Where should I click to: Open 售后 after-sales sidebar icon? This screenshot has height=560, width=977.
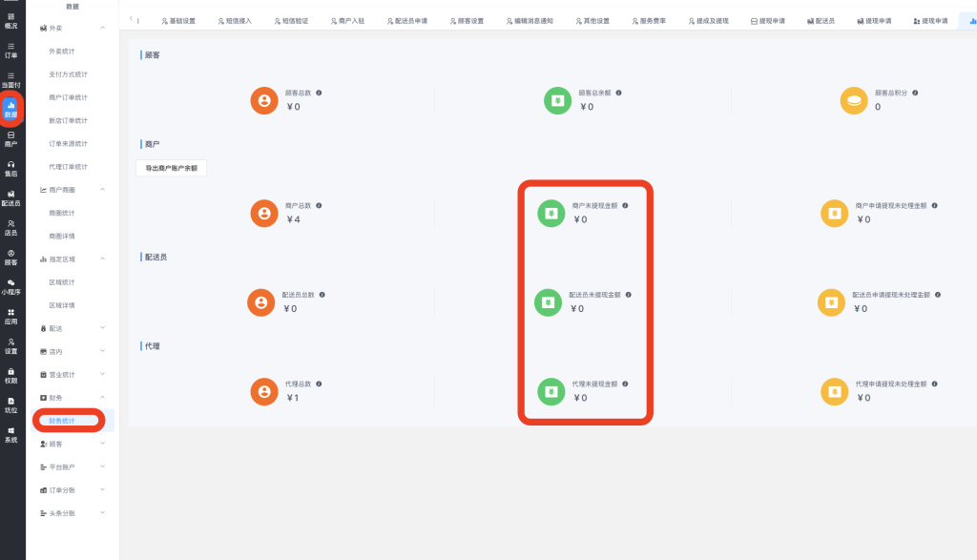click(10, 169)
